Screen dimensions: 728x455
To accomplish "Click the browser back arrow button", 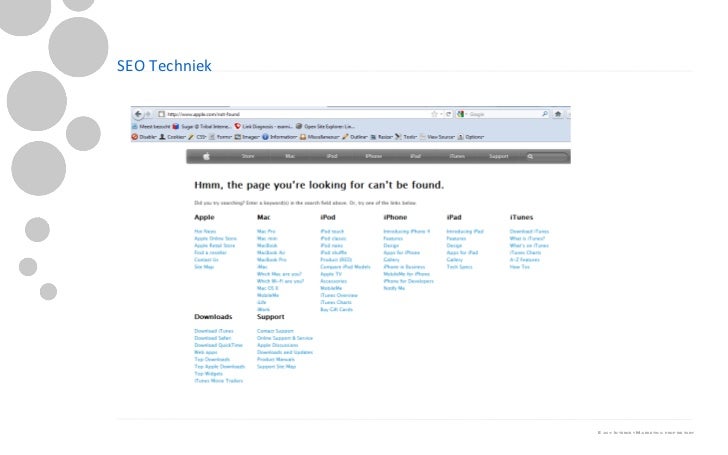I will tap(138, 114).
